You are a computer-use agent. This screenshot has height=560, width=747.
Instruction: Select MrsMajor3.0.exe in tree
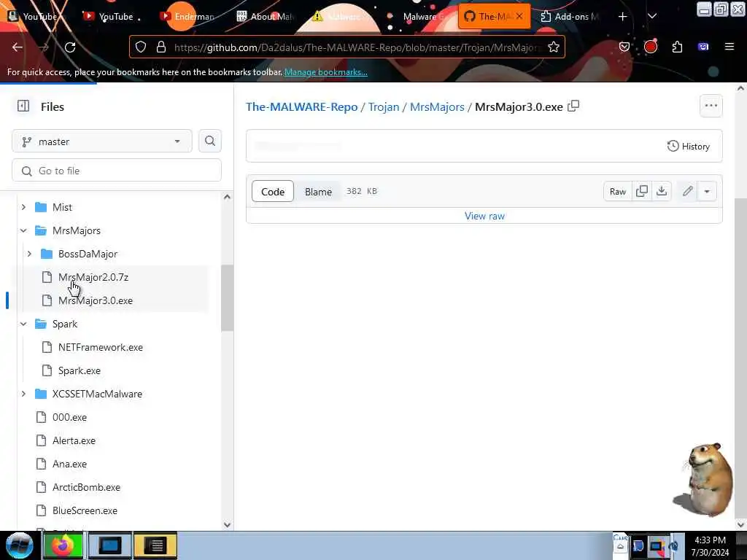96,300
